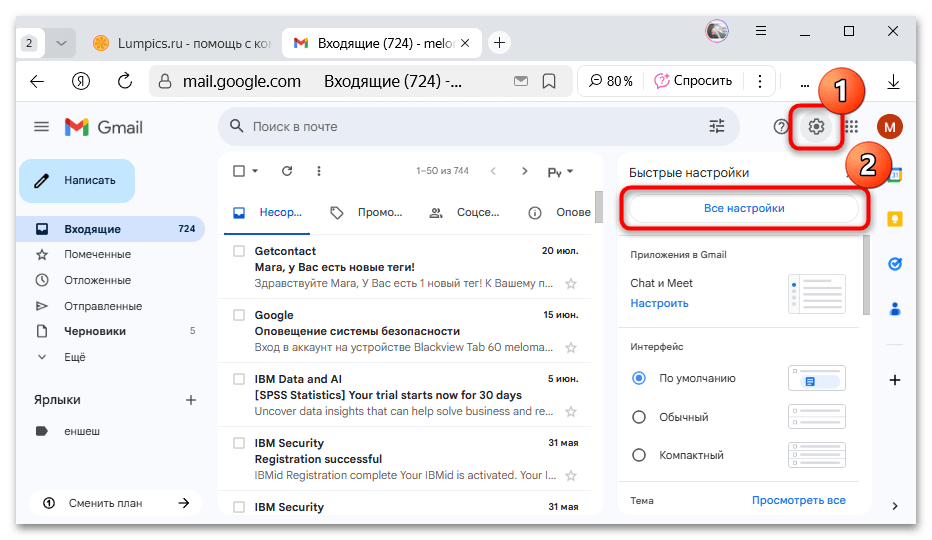This screenshot has width=932, height=540.
Task: Open Gmail settings gear icon
Action: point(816,127)
